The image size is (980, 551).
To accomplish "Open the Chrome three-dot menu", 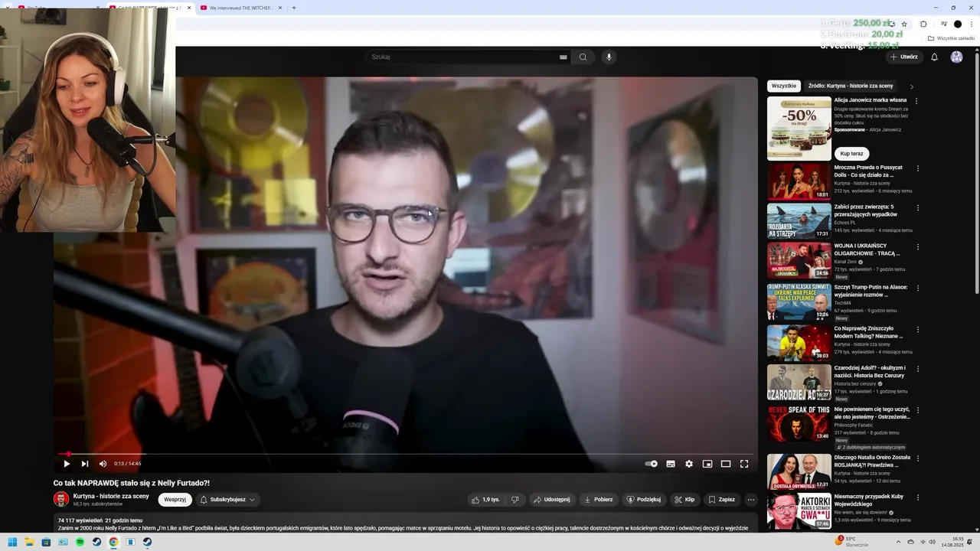I will (972, 24).
